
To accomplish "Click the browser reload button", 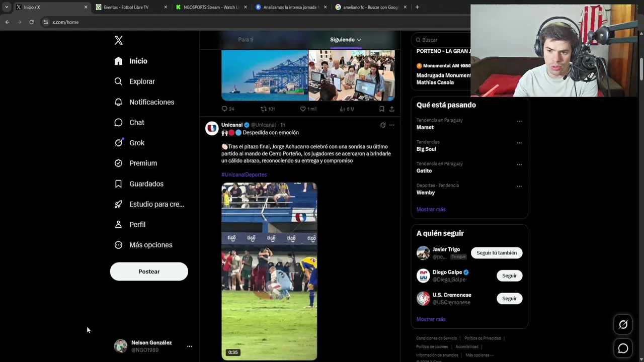I will pos(31,22).
